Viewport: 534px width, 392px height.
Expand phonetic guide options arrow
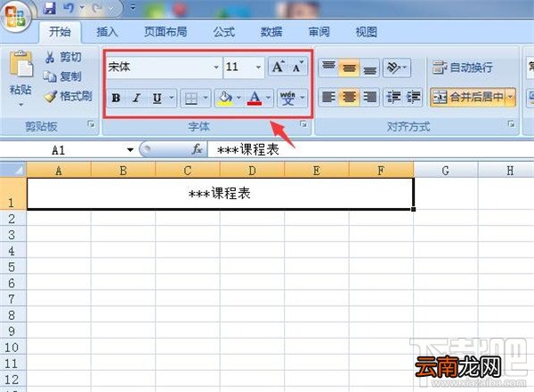point(303,98)
